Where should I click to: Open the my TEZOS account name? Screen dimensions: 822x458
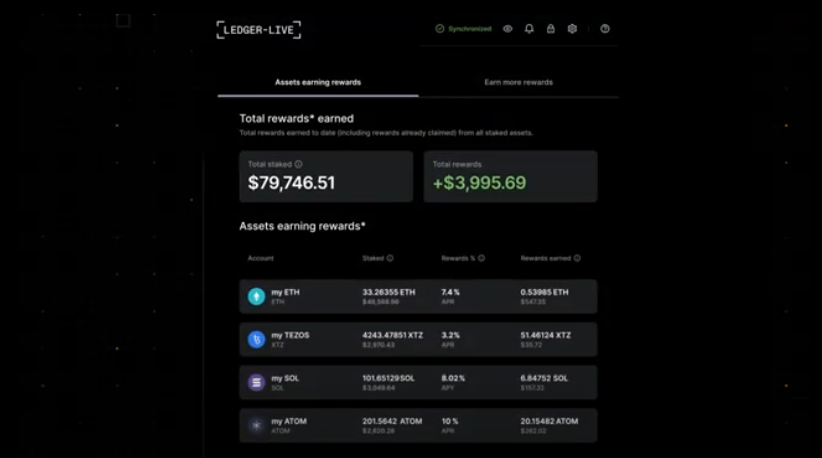click(290, 335)
